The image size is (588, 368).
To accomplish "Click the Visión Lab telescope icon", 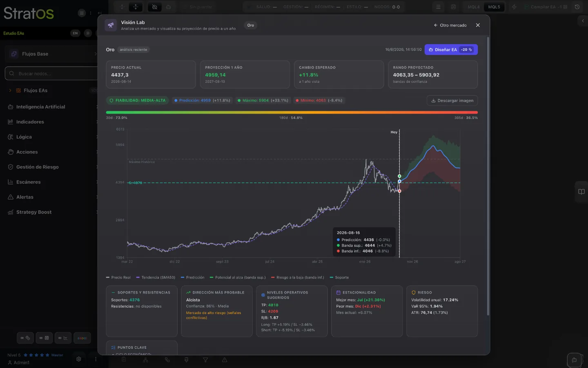I will click(110, 25).
